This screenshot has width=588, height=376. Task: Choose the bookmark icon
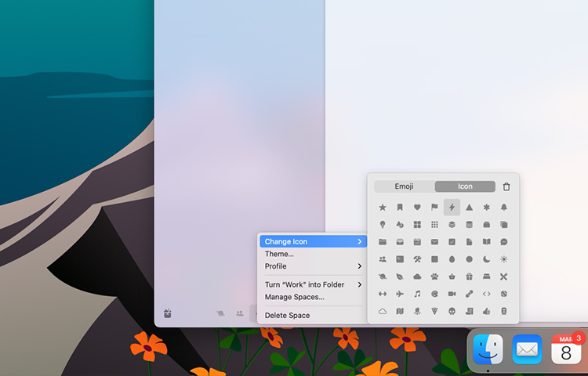400,207
